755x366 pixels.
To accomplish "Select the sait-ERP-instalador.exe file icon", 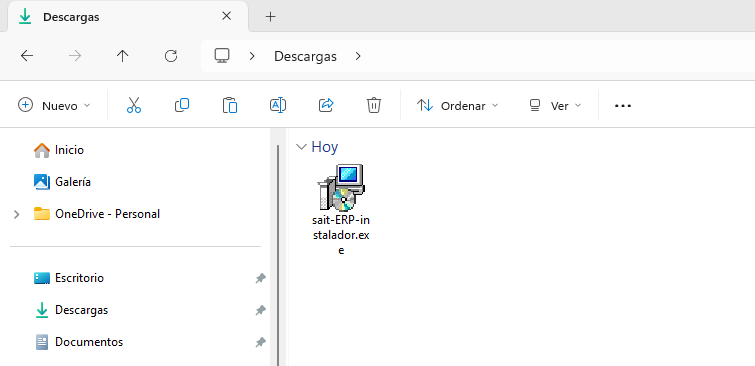I will click(341, 187).
